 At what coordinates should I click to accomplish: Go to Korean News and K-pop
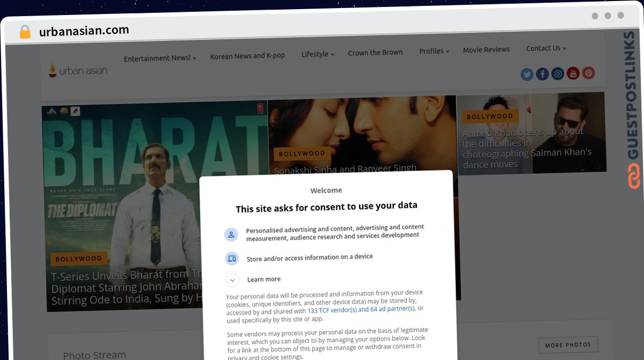[x=247, y=56]
